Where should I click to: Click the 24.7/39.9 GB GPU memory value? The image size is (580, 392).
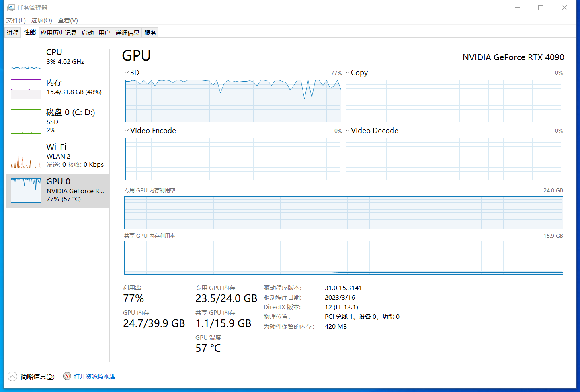[154, 323]
